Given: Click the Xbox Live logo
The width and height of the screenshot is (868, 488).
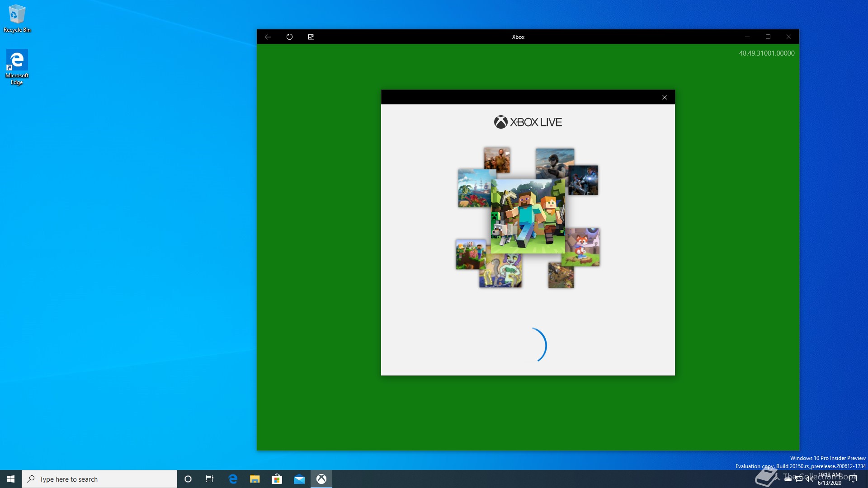Looking at the screenshot, I should coord(528,122).
